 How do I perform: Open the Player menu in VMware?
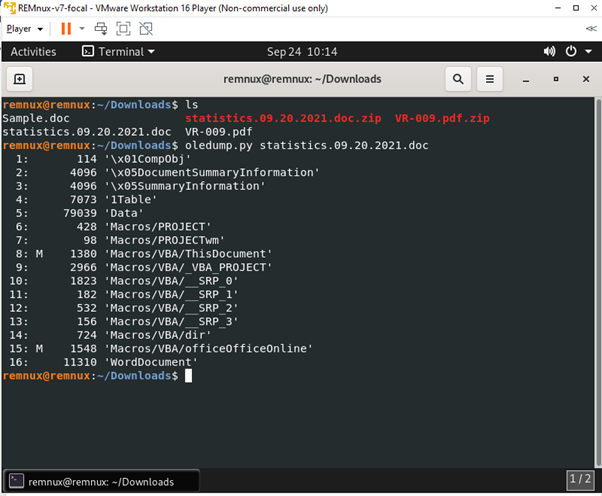coord(24,29)
